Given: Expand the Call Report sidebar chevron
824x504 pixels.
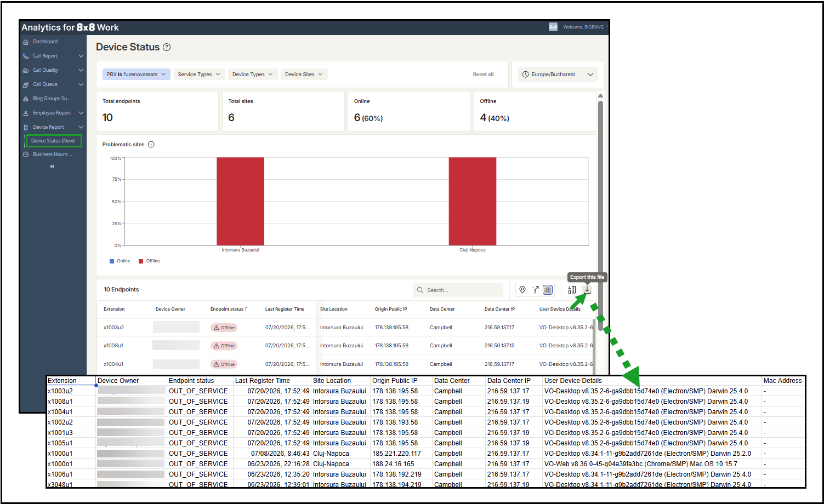Looking at the screenshot, I should coord(81,56).
